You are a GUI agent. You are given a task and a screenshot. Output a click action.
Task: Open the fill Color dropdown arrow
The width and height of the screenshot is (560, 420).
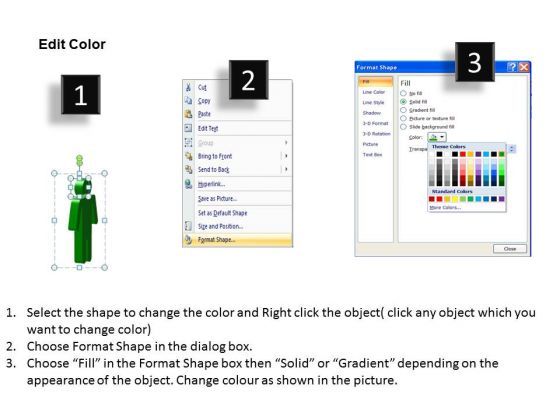[442, 137]
